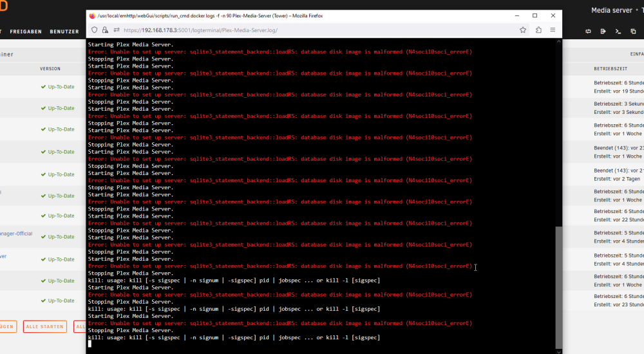Click the last kill usage log line
The height and width of the screenshot is (354, 644).
pos(234,337)
